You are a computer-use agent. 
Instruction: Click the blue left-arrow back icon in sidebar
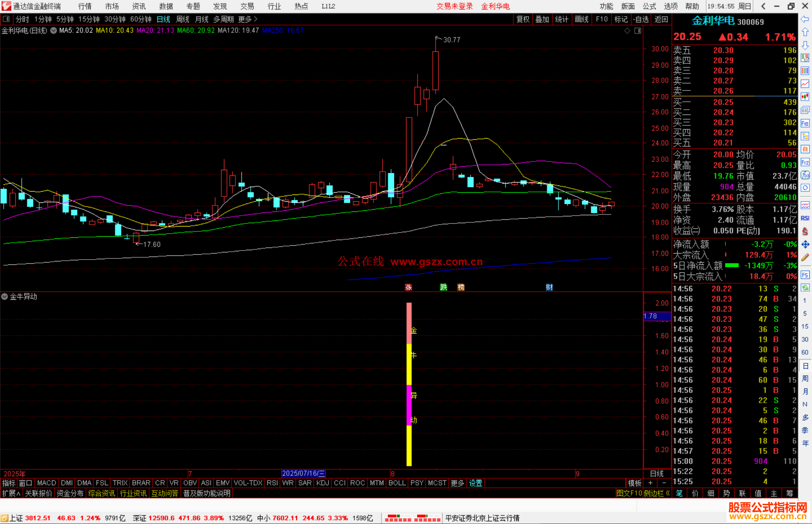pyautogui.click(x=805, y=19)
